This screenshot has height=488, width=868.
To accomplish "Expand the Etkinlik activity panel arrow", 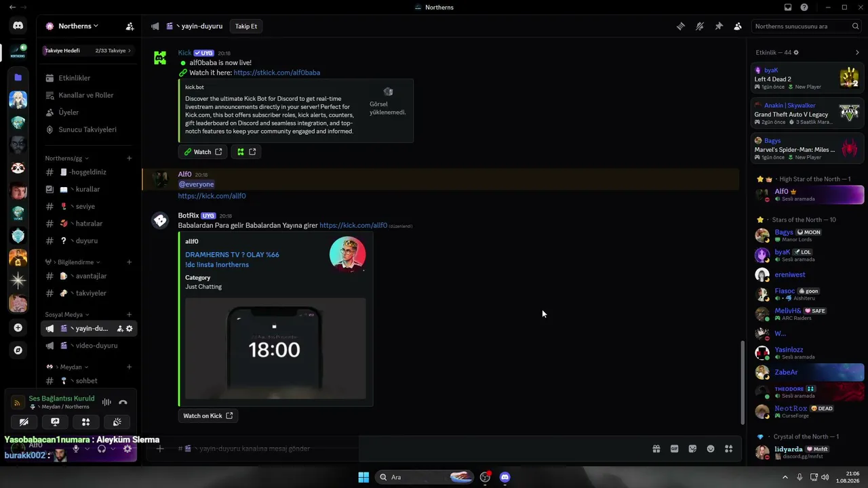I will [857, 52].
